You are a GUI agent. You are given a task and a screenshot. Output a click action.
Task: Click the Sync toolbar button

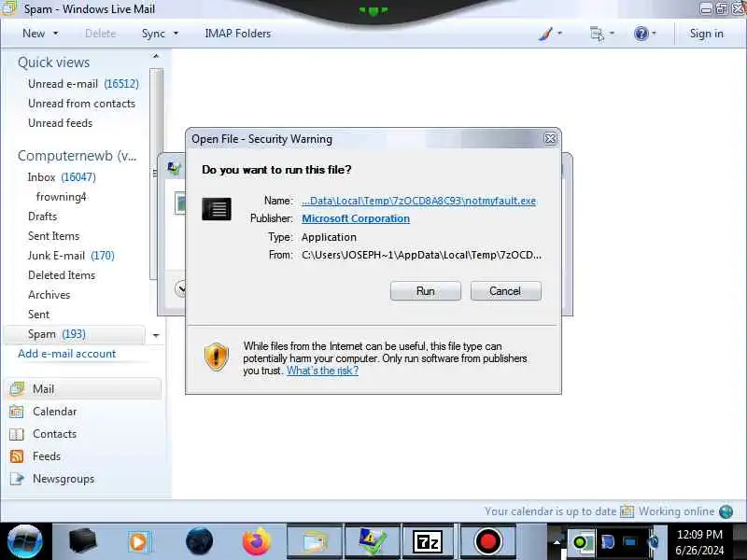[x=153, y=34]
